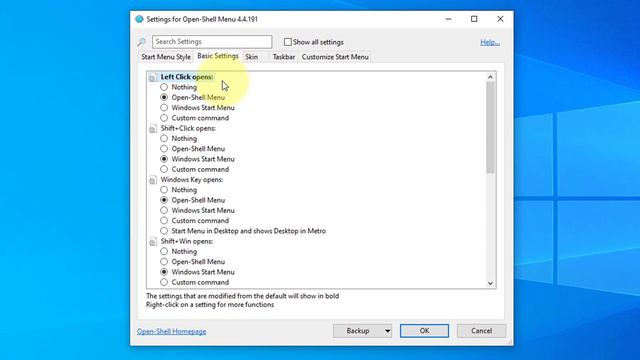The image size is (640, 360).
Task: Select the Shift+Win opens heading
Action: [x=187, y=241]
